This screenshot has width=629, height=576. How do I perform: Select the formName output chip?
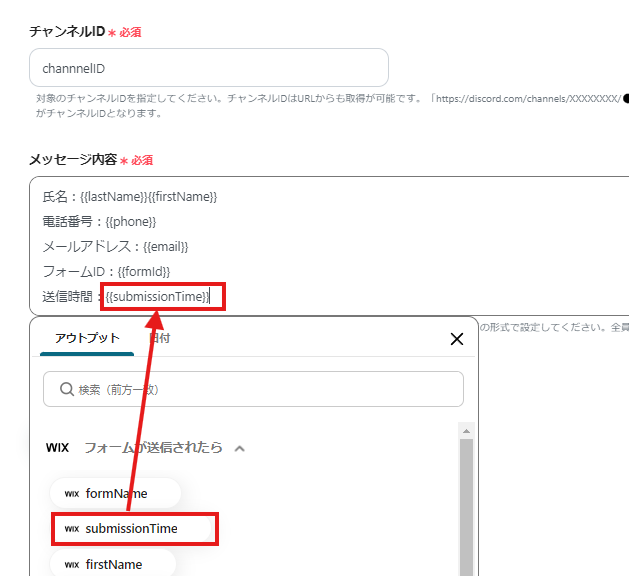[x=116, y=493]
